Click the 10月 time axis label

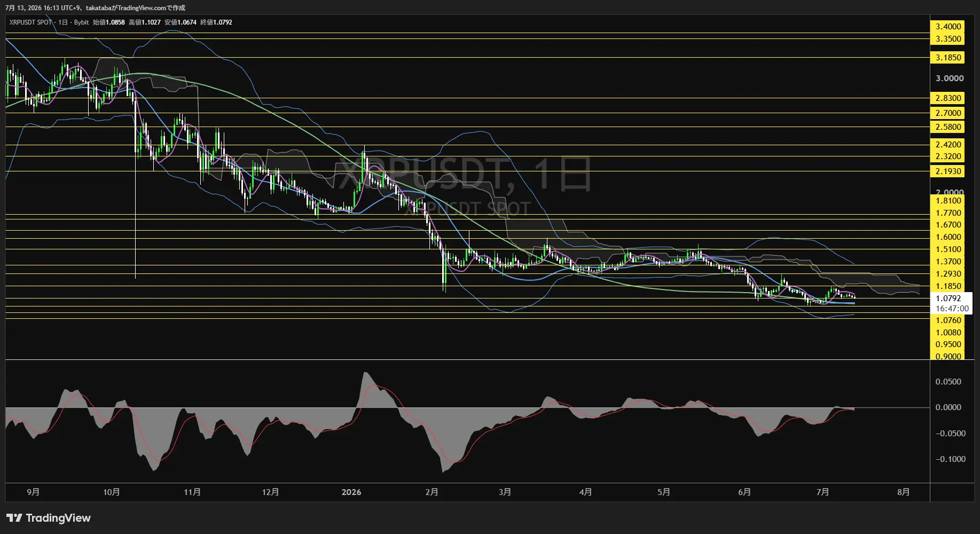[x=112, y=492]
